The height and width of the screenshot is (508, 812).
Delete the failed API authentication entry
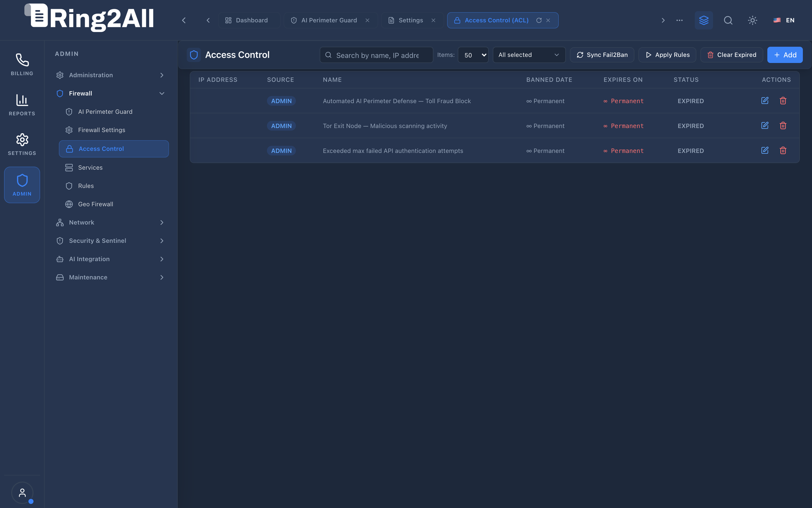(x=783, y=150)
